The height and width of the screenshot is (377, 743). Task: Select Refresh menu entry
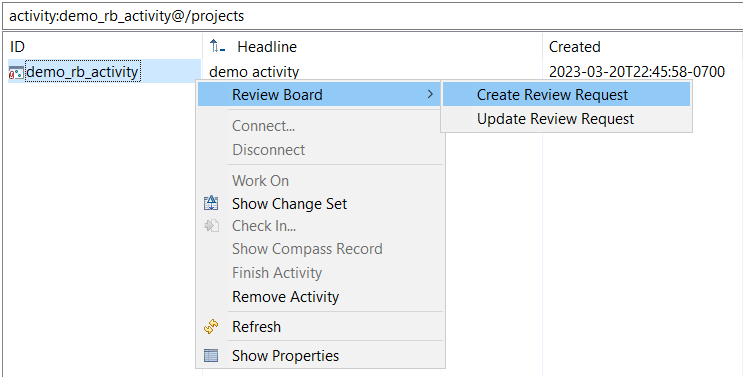pos(256,327)
